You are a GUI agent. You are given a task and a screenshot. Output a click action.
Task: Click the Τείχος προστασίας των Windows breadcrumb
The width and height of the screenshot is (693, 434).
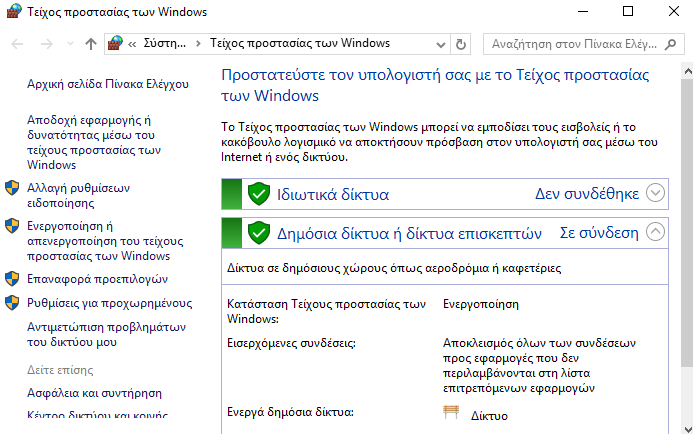point(300,43)
